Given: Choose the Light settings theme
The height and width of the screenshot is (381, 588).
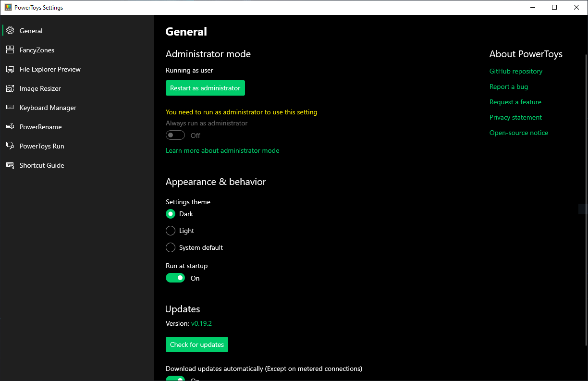Looking at the screenshot, I should (x=171, y=231).
